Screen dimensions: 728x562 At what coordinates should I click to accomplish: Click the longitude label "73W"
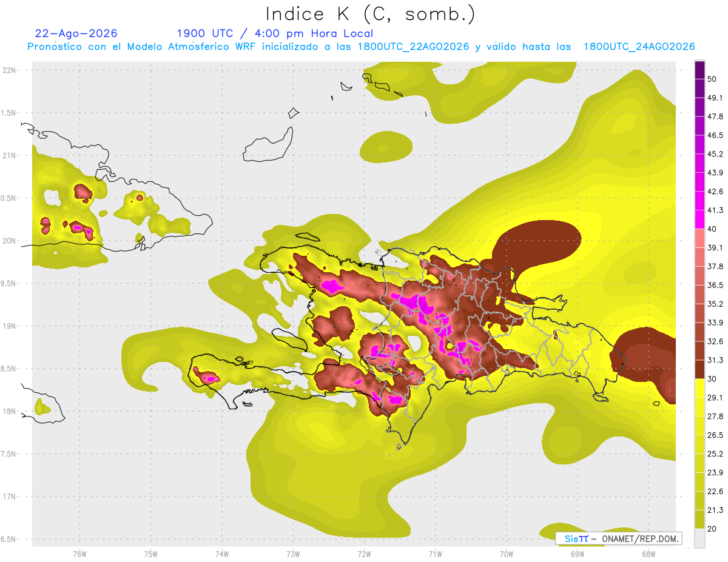(x=293, y=554)
